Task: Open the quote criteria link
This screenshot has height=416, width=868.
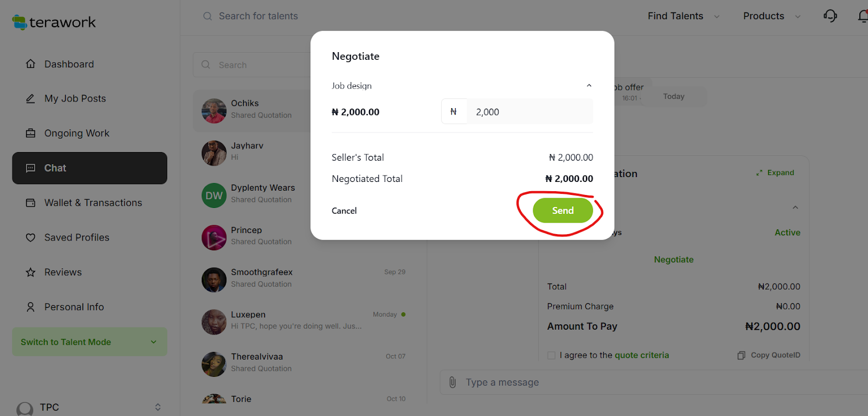Action: click(x=642, y=355)
